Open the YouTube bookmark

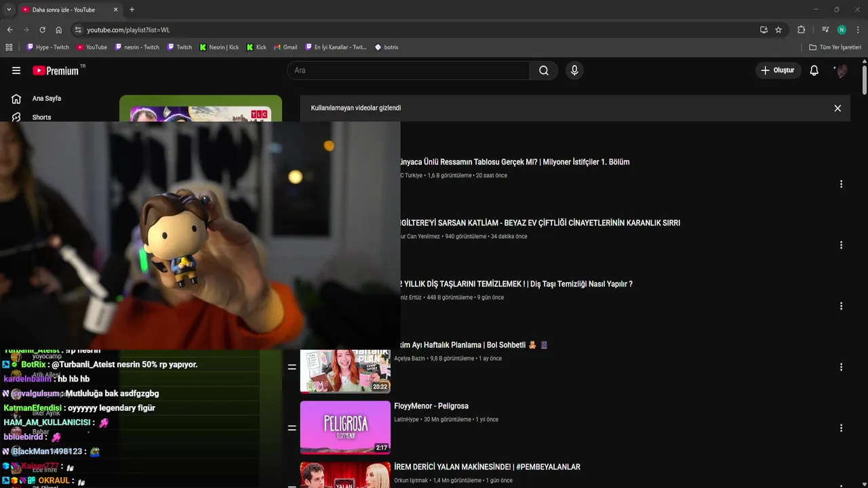click(x=92, y=47)
